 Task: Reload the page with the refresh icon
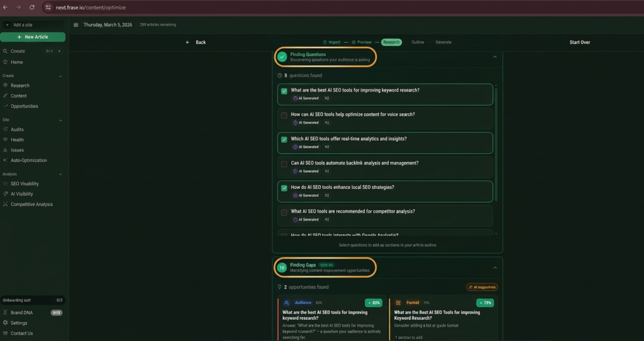pyautogui.click(x=32, y=8)
